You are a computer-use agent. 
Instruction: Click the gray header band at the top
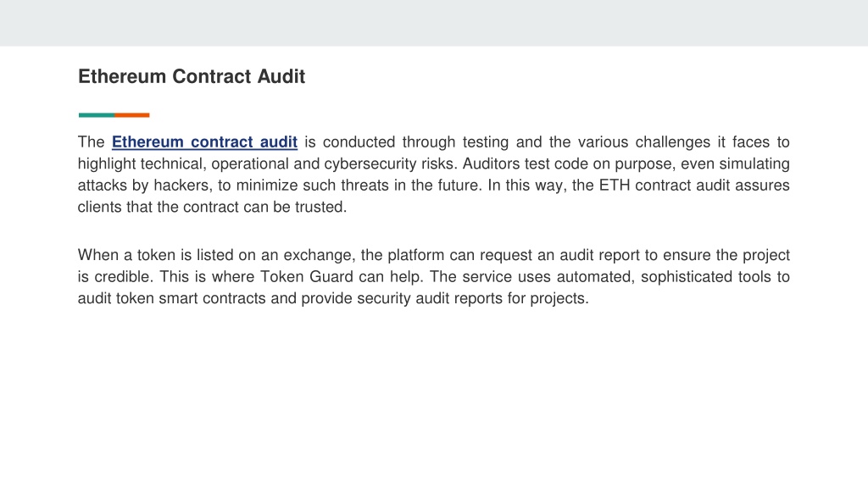pos(434,23)
